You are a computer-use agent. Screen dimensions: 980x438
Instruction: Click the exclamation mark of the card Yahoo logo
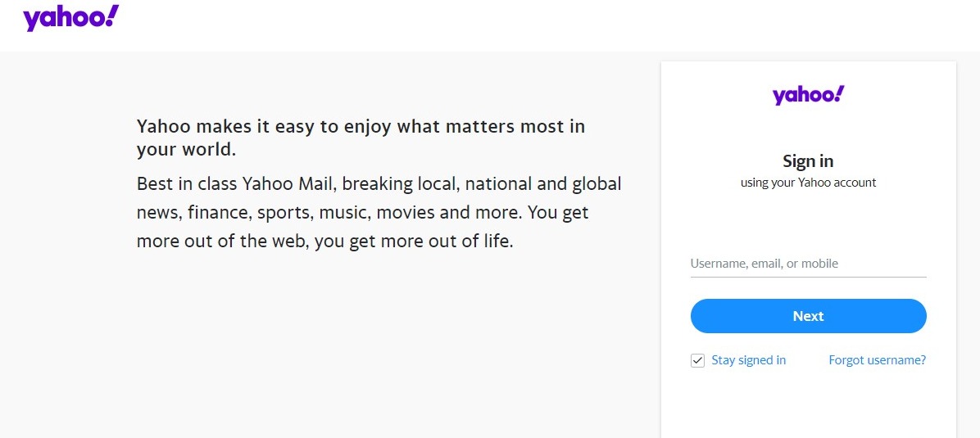point(838,93)
